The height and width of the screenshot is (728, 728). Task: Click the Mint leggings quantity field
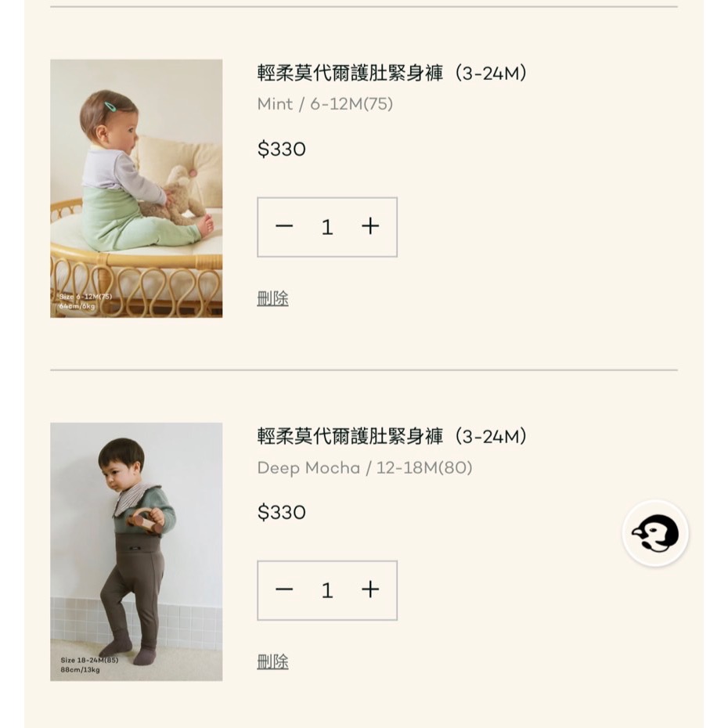pyautogui.click(x=327, y=227)
